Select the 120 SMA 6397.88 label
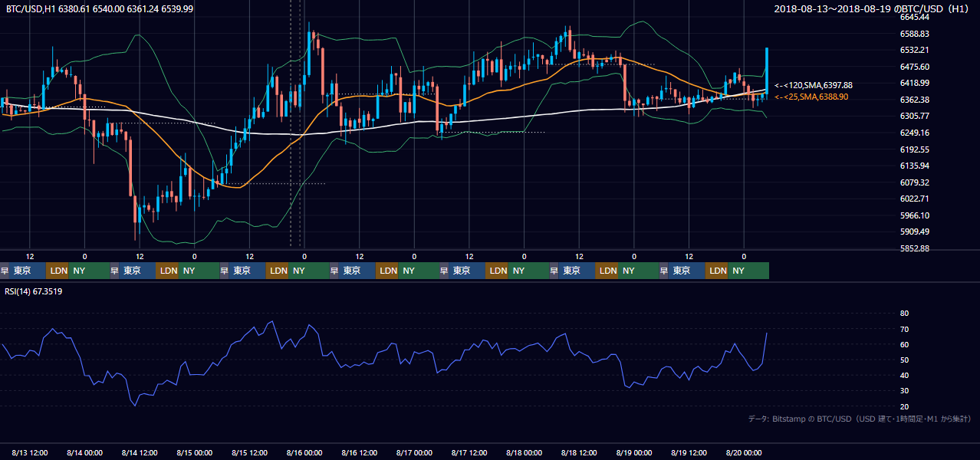Image resolution: width=980 pixels, height=460 pixels. click(814, 85)
